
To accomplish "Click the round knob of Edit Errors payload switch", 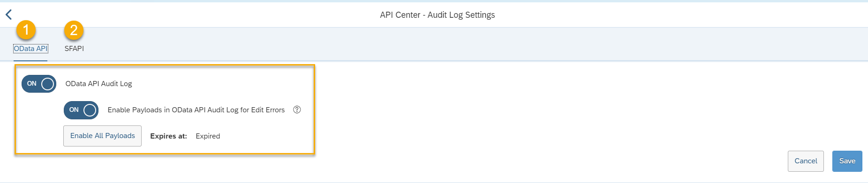I will 90,110.
